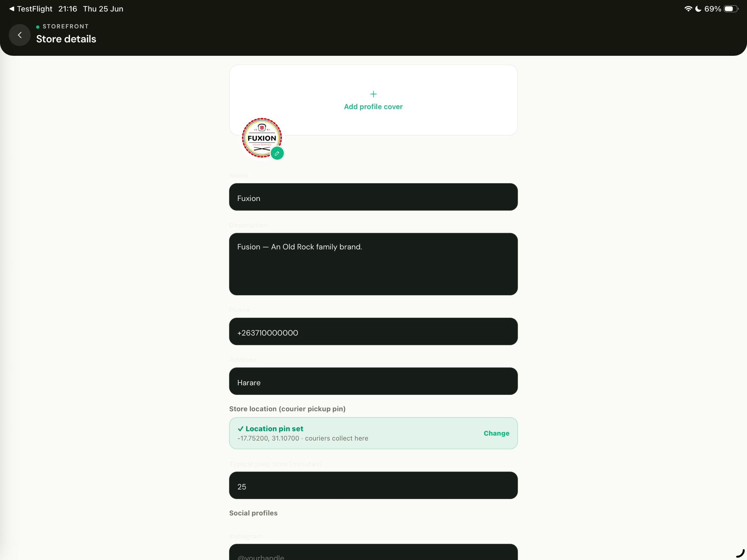Edit the store description text area
This screenshot has width=747, height=560.
coord(373,264)
